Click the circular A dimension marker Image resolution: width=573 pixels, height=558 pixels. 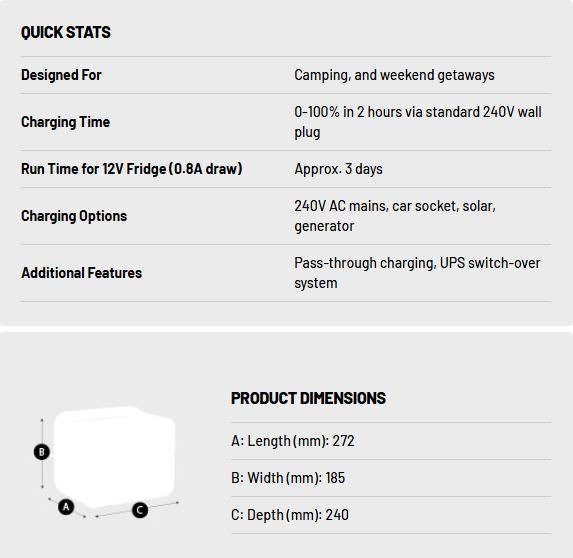pyautogui.click(x=66, y=507)
